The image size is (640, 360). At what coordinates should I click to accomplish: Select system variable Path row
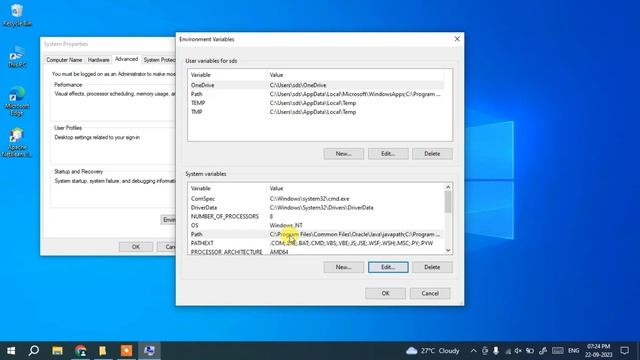(316, 235)
